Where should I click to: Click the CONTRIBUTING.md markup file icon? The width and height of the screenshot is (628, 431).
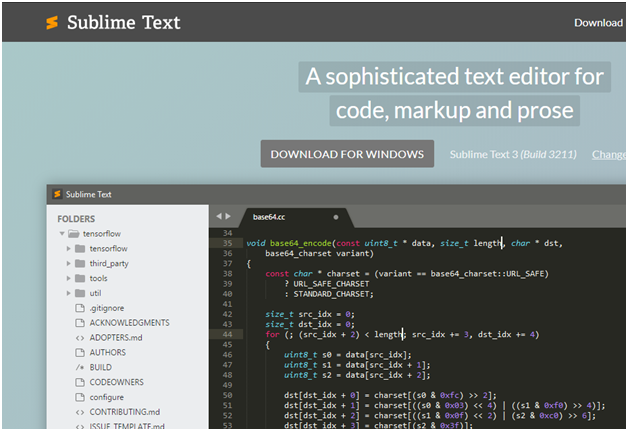pos(80,412)
